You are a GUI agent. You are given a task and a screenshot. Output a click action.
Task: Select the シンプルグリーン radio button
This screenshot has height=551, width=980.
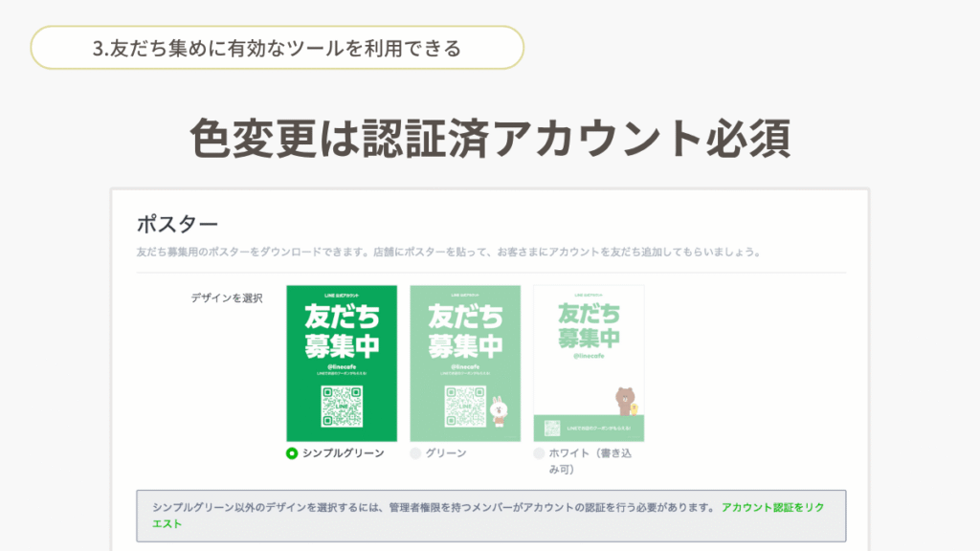292,452
